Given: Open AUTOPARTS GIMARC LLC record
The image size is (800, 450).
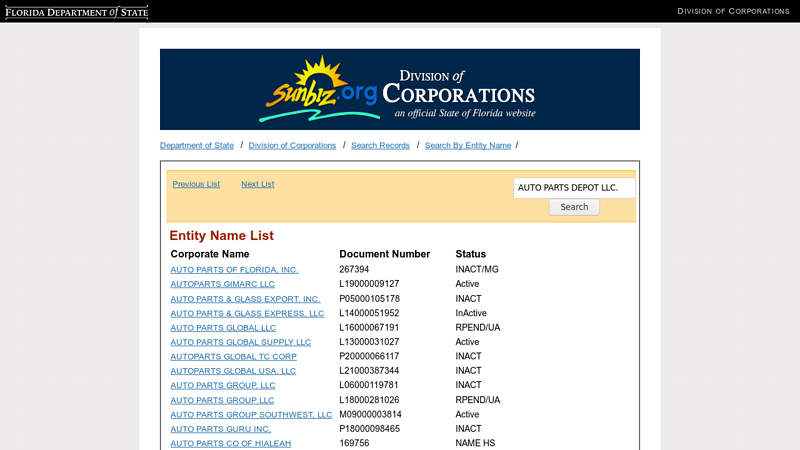Looking at the screenshot, I should (x=222, y=284).
